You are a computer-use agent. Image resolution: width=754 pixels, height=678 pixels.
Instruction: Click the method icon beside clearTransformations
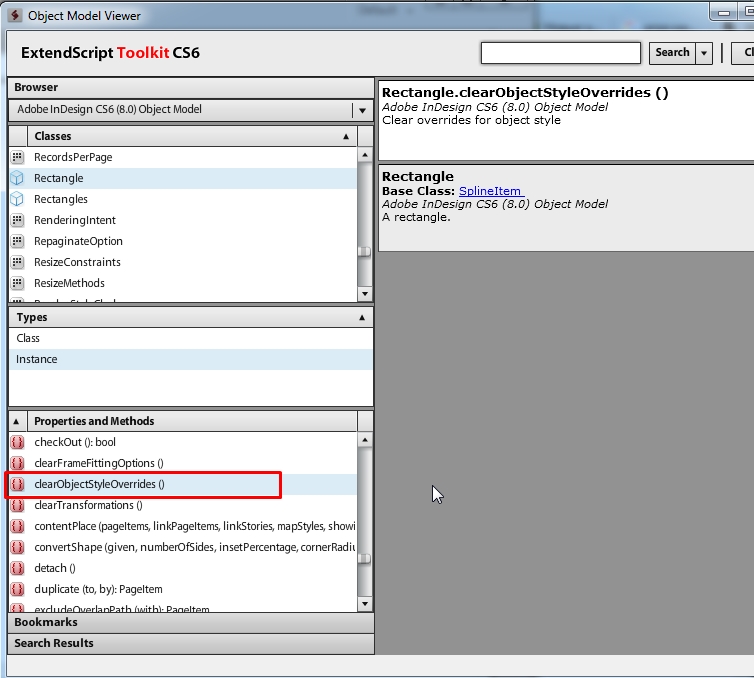tap(17, 505)
